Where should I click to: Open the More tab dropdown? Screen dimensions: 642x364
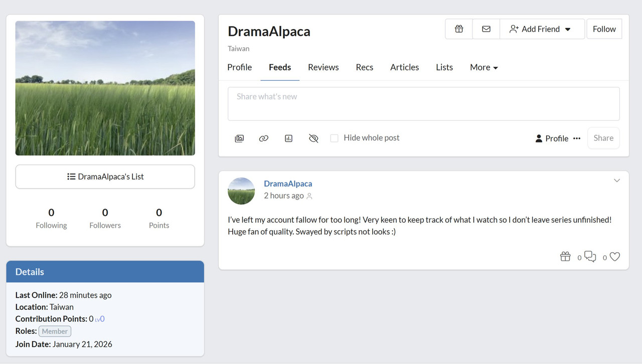click(484, 67)
